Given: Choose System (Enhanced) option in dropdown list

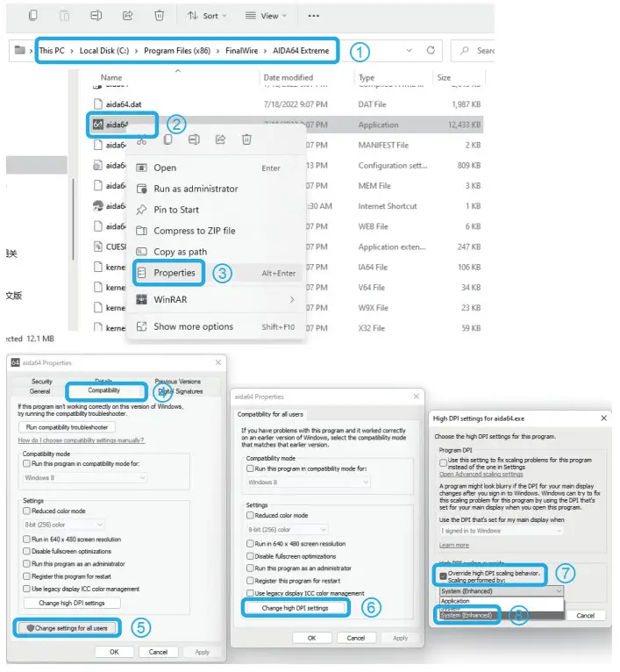Looking at the screenshot, I should (x=502, y=616).
